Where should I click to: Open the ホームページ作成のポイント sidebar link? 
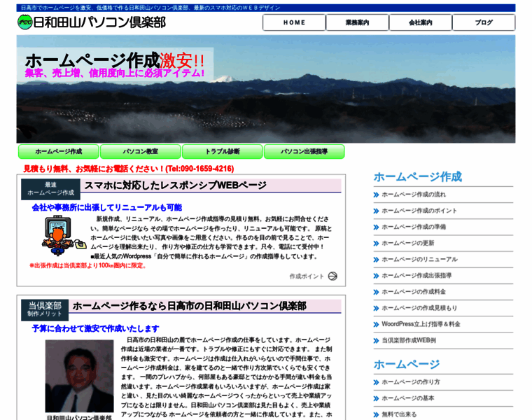tap(419, 211)
